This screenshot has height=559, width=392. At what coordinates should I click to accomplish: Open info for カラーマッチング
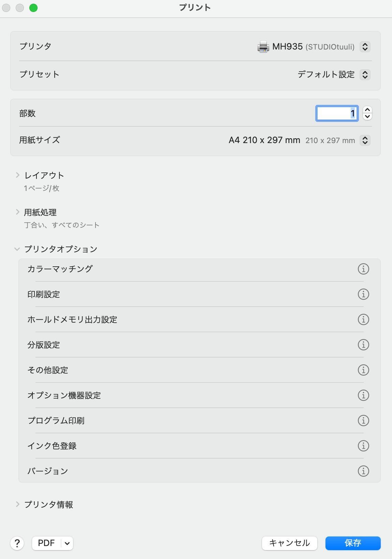(x=363, y=269)
